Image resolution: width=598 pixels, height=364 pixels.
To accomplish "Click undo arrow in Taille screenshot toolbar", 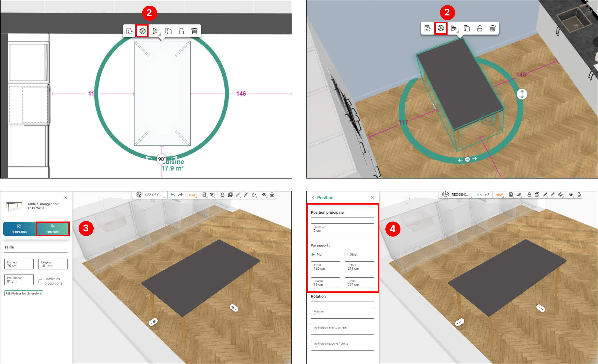I will pos(173,195).
